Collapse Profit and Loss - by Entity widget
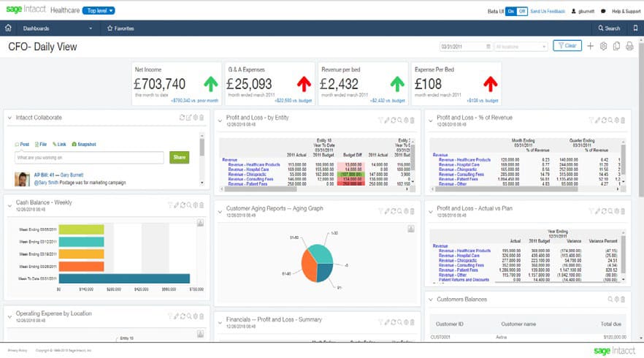This screenshot has height=358, width=644. [x=221, y=121]
